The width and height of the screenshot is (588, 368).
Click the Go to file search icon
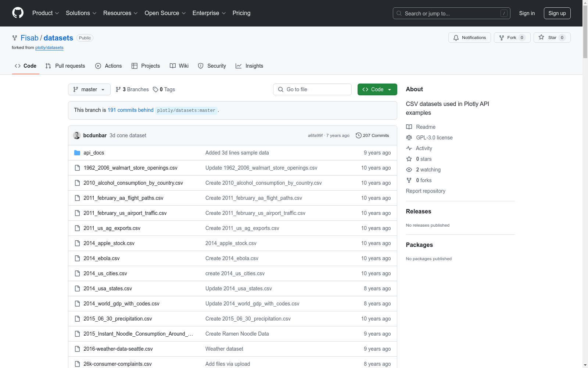(281, 89)
